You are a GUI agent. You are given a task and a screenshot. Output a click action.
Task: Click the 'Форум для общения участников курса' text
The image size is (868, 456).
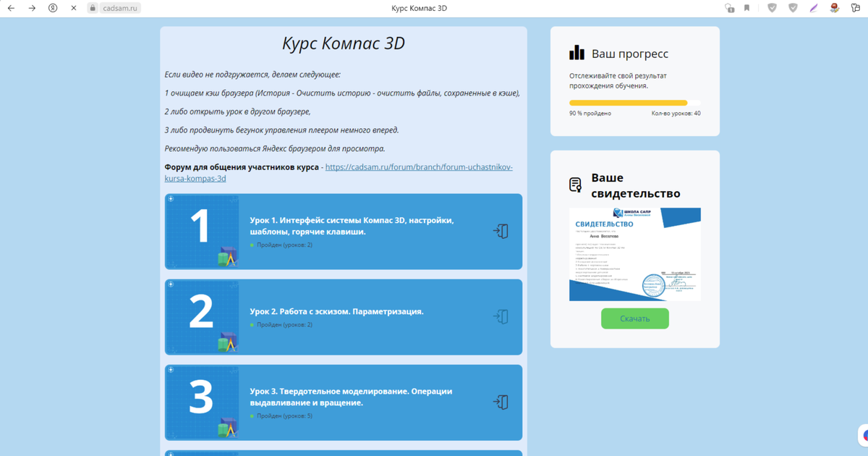tap(242, 167)
